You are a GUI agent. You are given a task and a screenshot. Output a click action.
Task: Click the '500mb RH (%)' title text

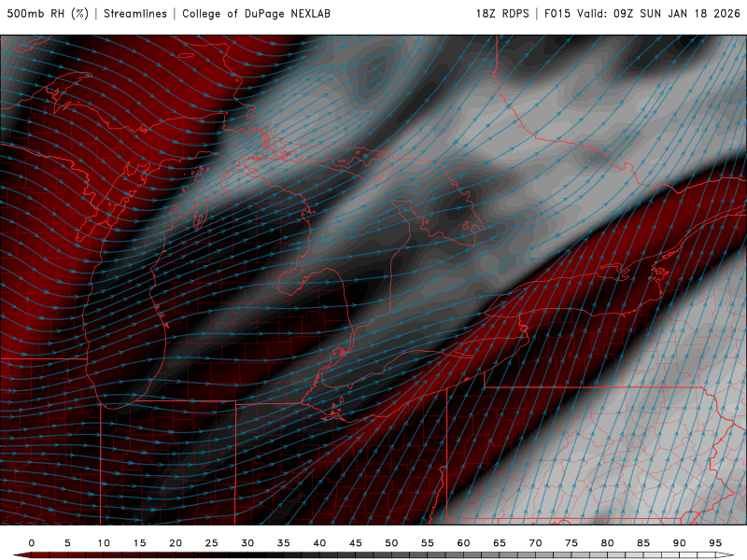tap(48, 14)
